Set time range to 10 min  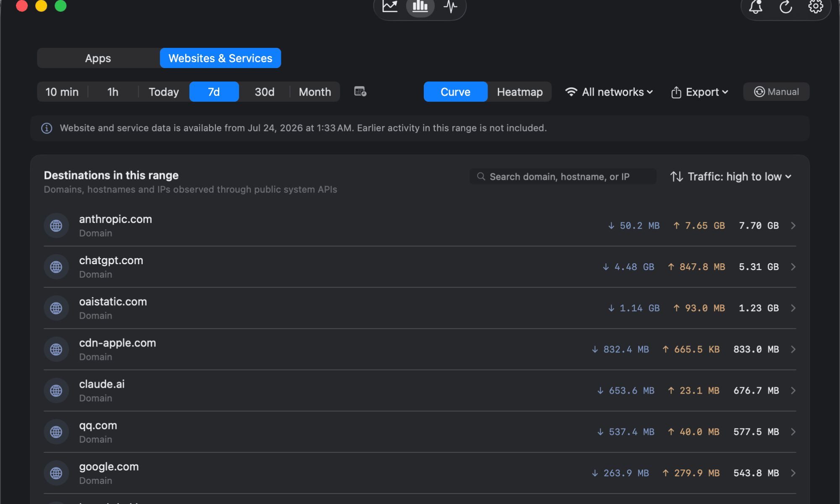(x=62, y=92)
